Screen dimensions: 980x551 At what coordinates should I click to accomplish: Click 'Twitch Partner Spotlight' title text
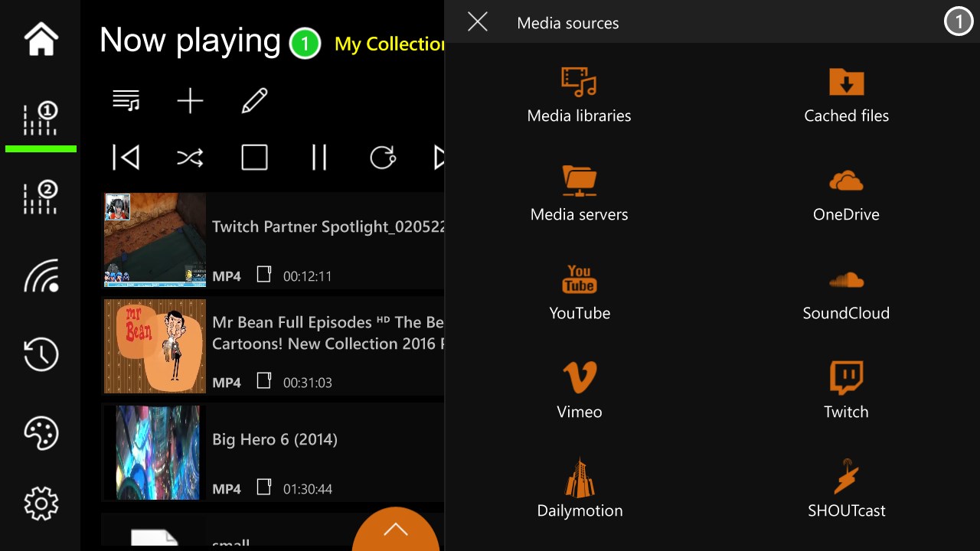point(328,227)
